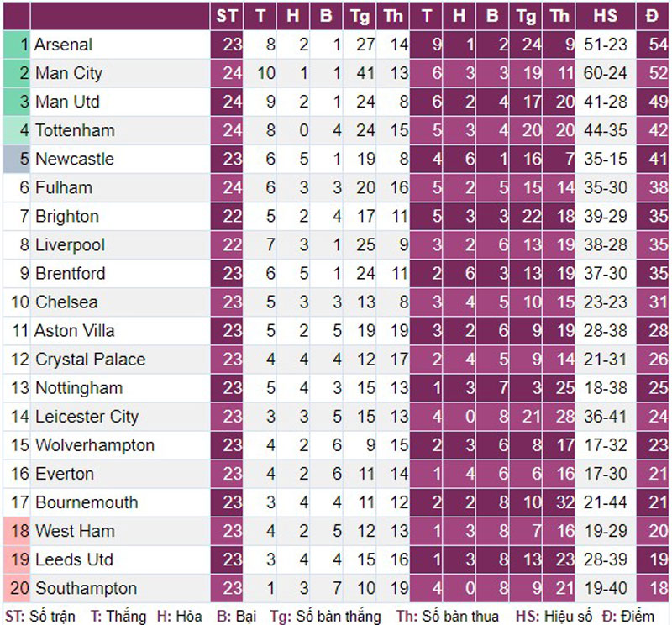Click the Arsenal team name

pyautogui.click(x=64, y=45)
